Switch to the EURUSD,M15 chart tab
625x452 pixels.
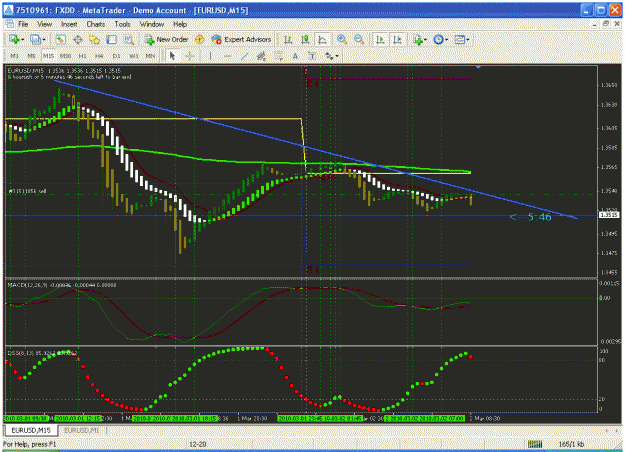click(x=31, y=430)
